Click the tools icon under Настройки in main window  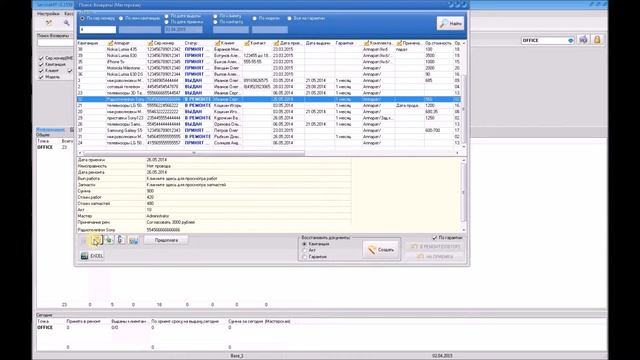pos(49,23)
